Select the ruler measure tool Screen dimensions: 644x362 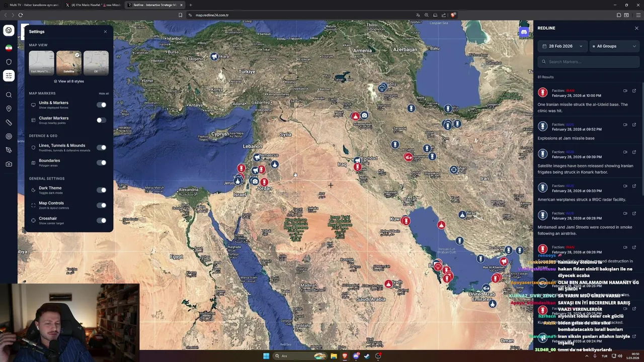click(9, 123)
